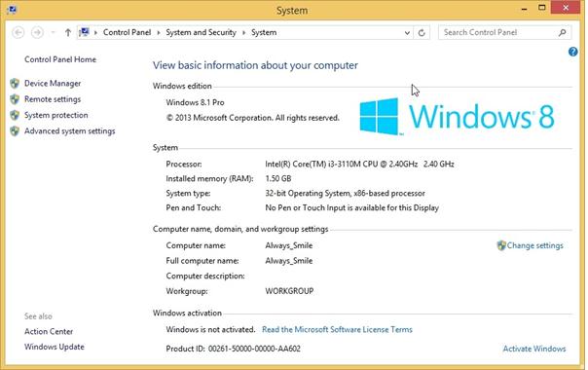The height and width of the screenshot is (370, 588).
Task: Click the Back navigation arrow
Action: point(18,33)
